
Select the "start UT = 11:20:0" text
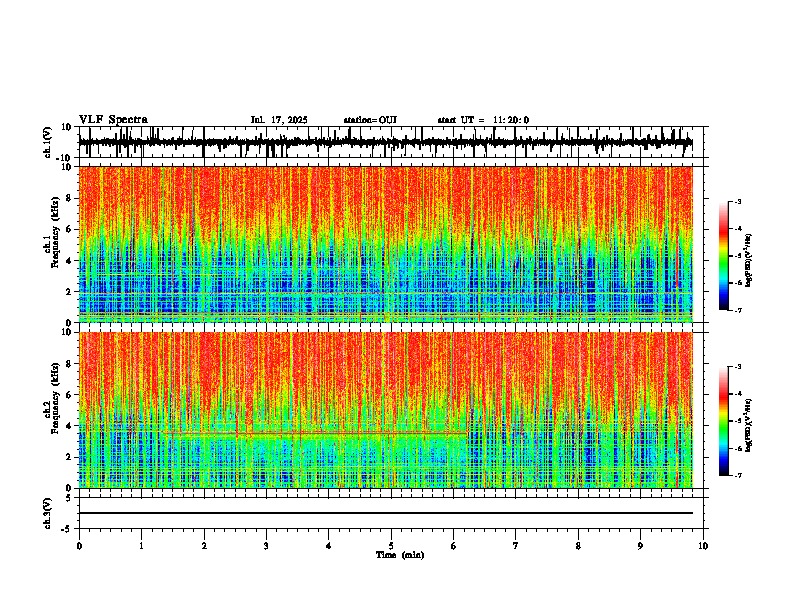coord(483,120)
